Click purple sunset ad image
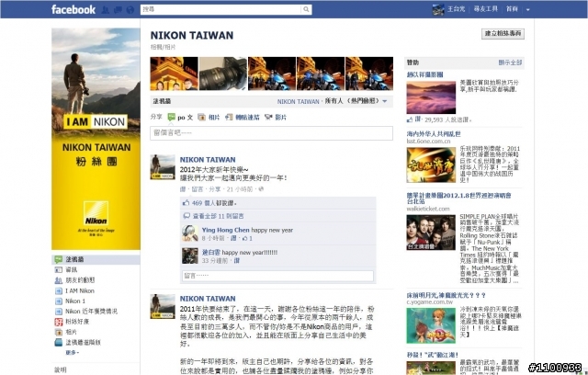588x375 pixels. click(431, 97)
